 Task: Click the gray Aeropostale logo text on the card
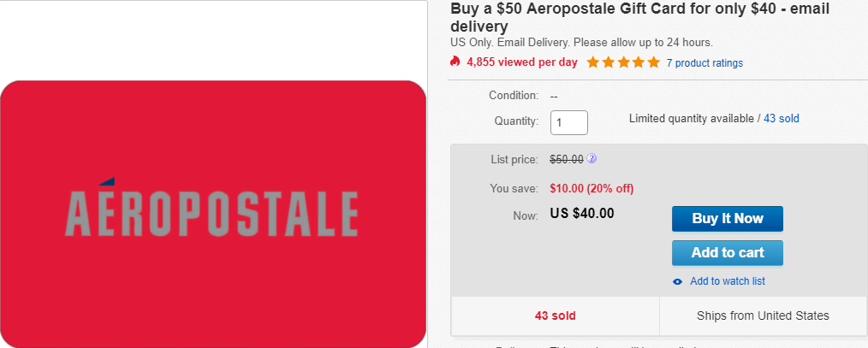point(211,213)
